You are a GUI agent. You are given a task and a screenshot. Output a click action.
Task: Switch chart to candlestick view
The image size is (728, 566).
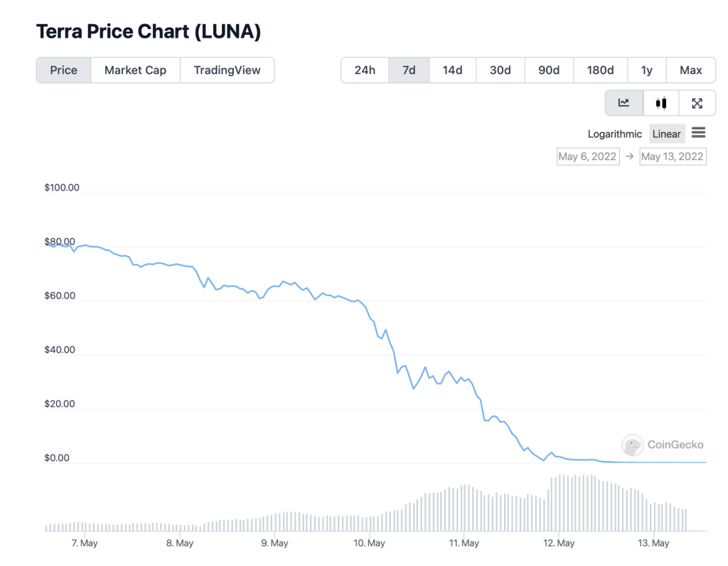pos(660,102)
